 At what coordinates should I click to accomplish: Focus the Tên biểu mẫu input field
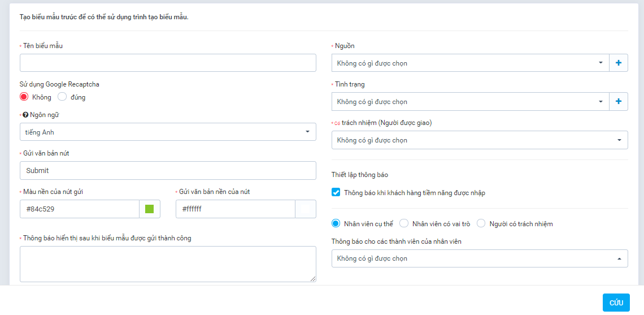pos(168,63)
